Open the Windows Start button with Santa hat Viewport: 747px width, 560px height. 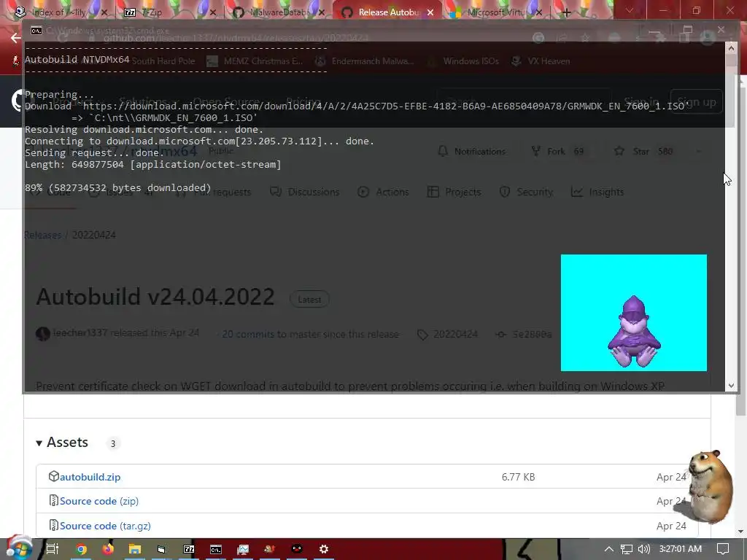(19, 548)
